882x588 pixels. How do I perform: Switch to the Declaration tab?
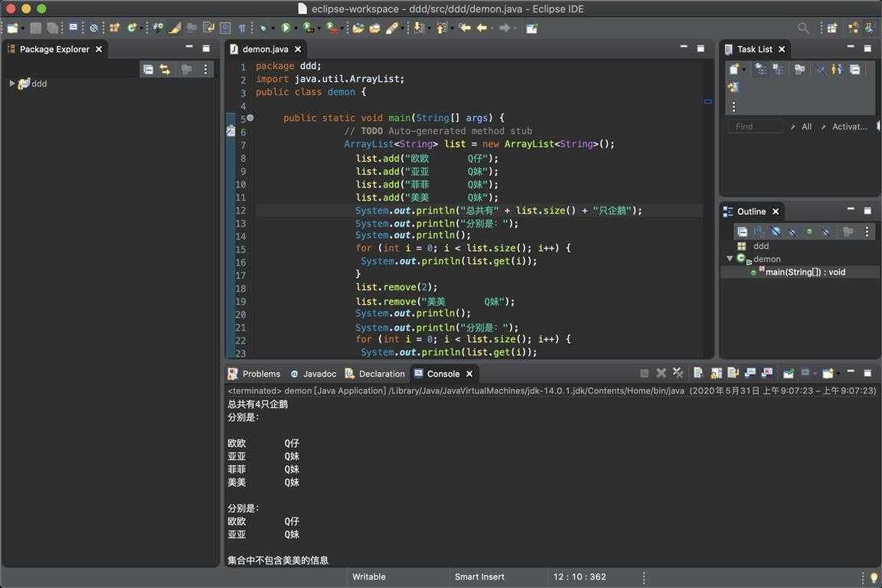click(374, 374)
